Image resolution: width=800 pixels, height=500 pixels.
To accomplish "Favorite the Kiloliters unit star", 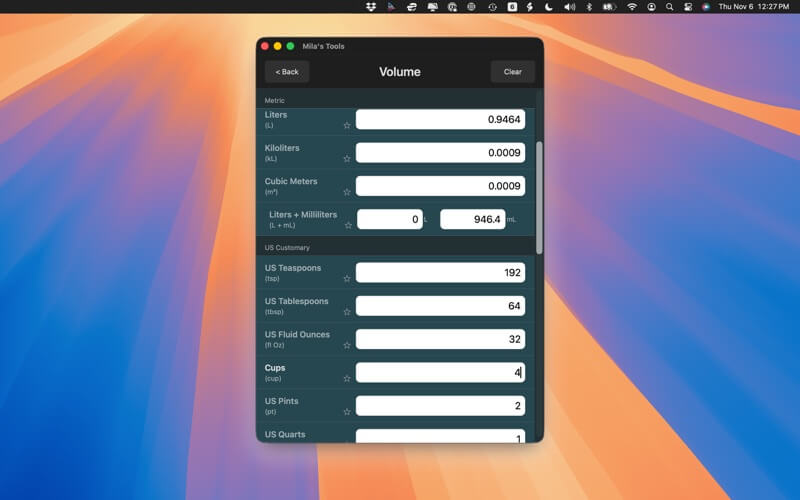I will pyautogui.click(x=347, y=159).
